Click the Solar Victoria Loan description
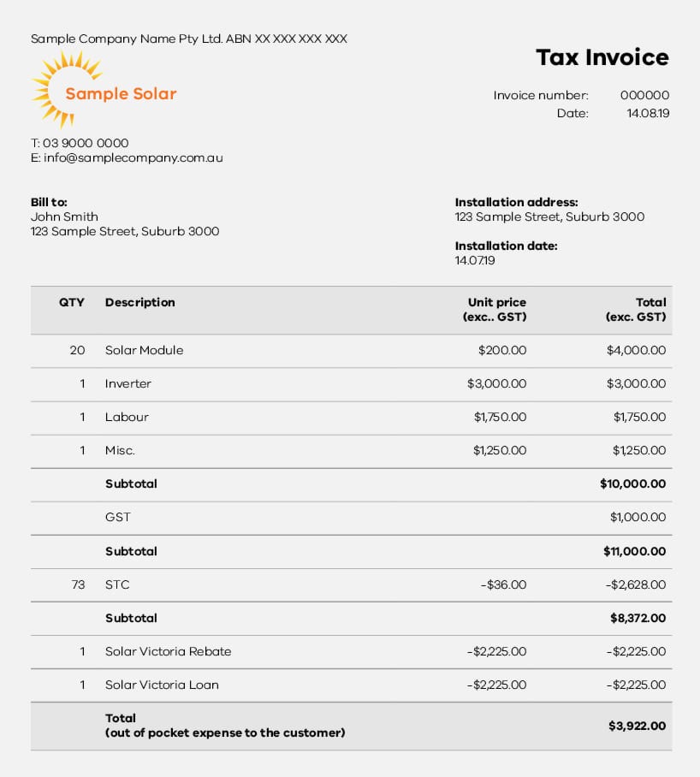The height and width of the screenshot is (777, 700). click(x=162, y=685)
